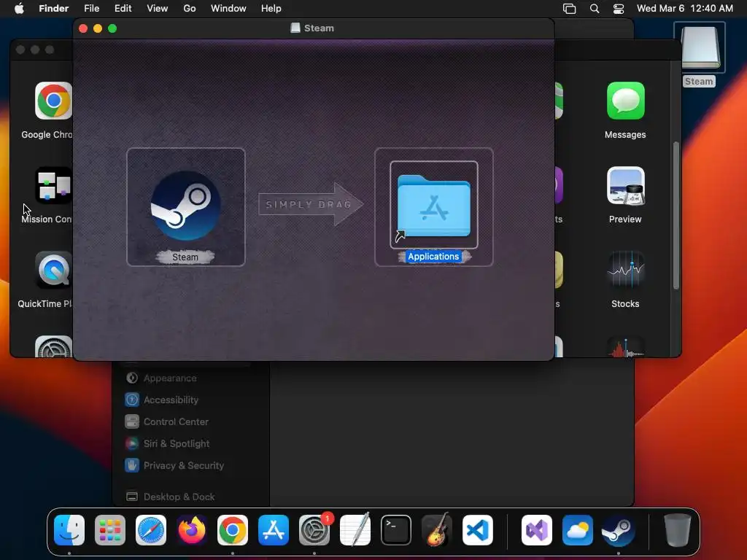
Task: Open the View menu
Action: 158,8
